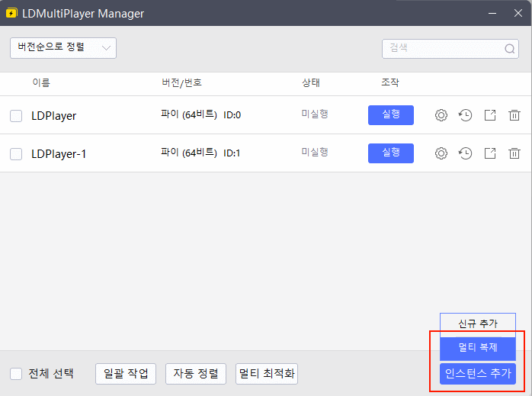Image resolution: width=532 pixels, height=396 pixels.
Task: Check the LDPlayer-1 row checkbox
Action: click(x=16, y=154)
